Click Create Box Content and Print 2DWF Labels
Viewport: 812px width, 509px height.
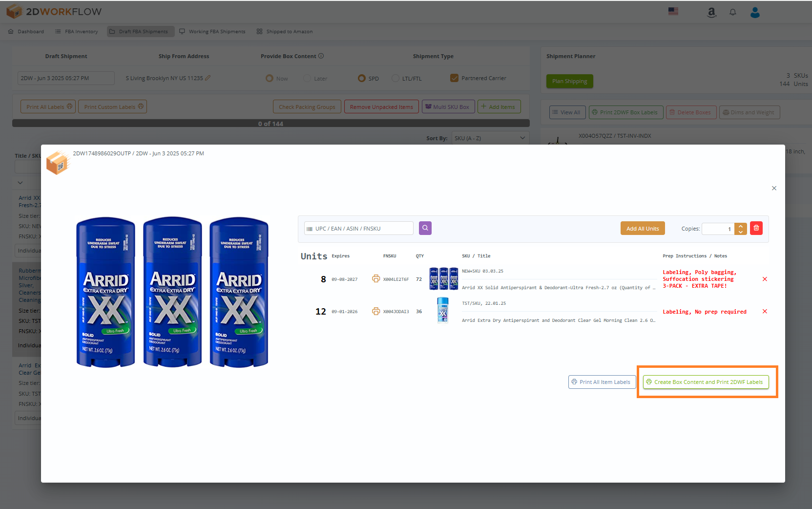tap(706, 382)
